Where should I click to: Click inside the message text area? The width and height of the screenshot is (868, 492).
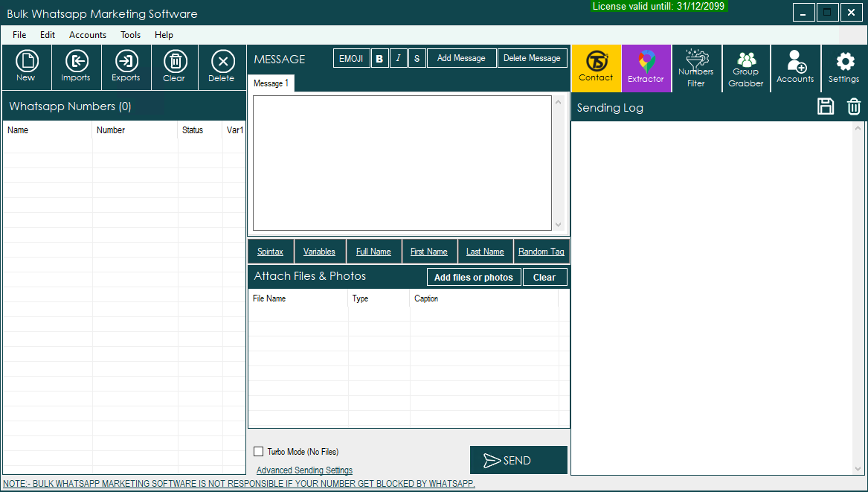(402, 163)
